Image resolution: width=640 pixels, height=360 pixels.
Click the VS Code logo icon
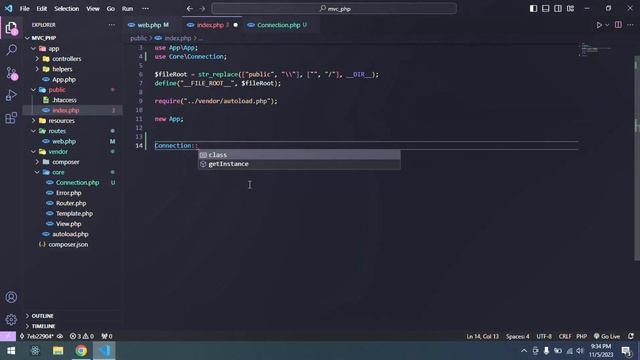tap(9, 9)
